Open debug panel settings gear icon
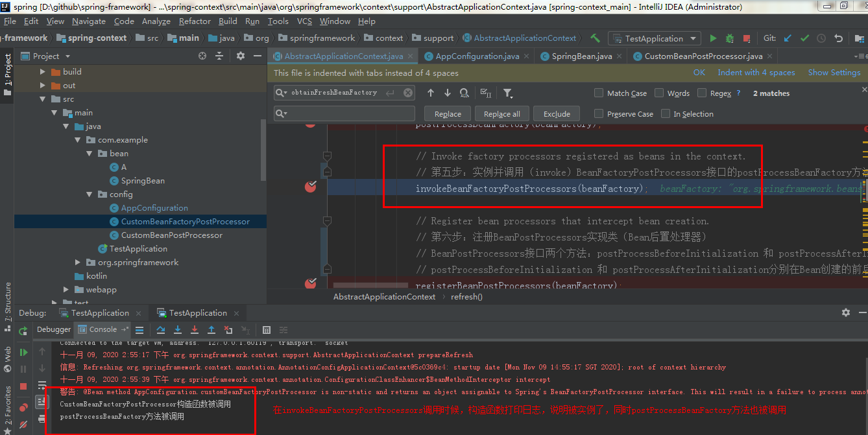The width and height of the screenshot is (868, 435). [x=845, y=312]
